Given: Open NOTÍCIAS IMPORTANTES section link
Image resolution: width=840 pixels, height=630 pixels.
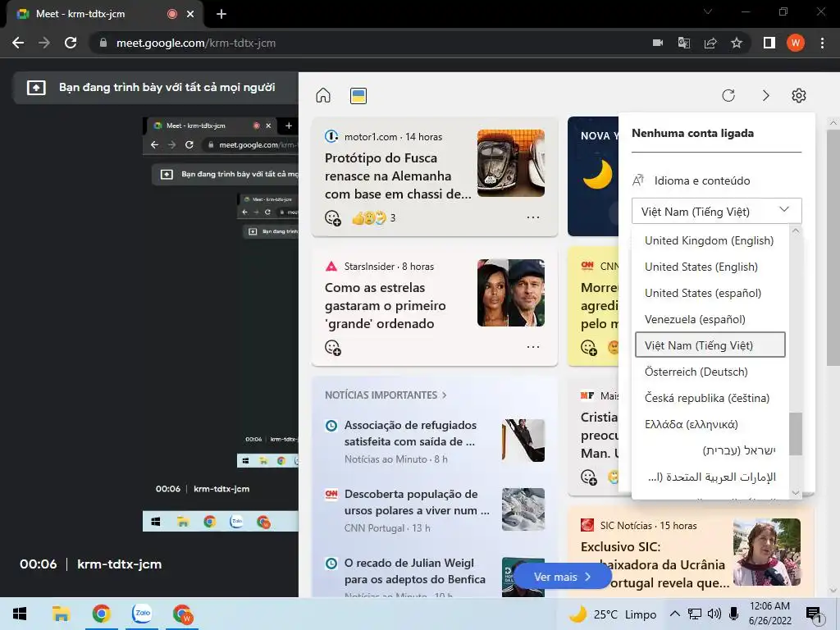Looking at the screenshot, I should pyautogui.click(x=386, y=395).
